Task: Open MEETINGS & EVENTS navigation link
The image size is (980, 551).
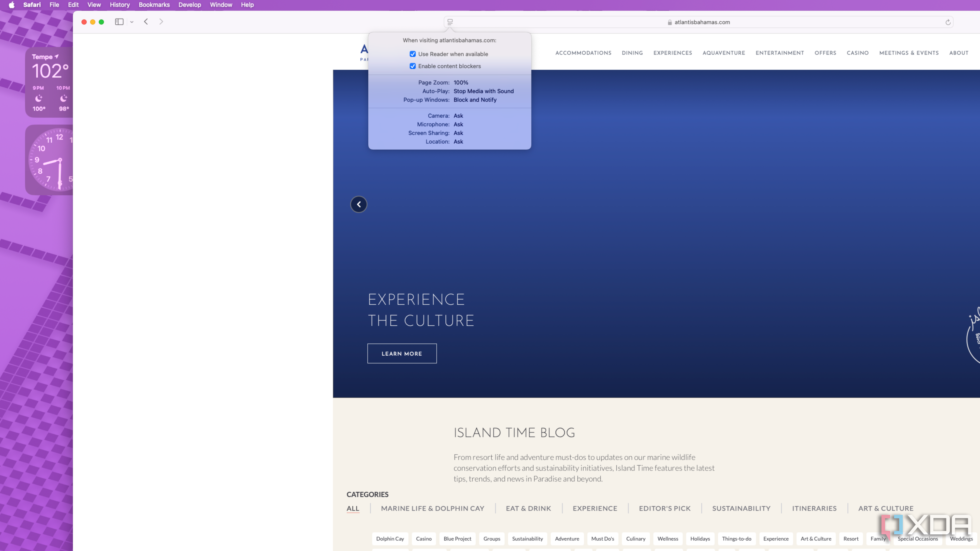Action: pyautogui.click(x=908, y=53)
